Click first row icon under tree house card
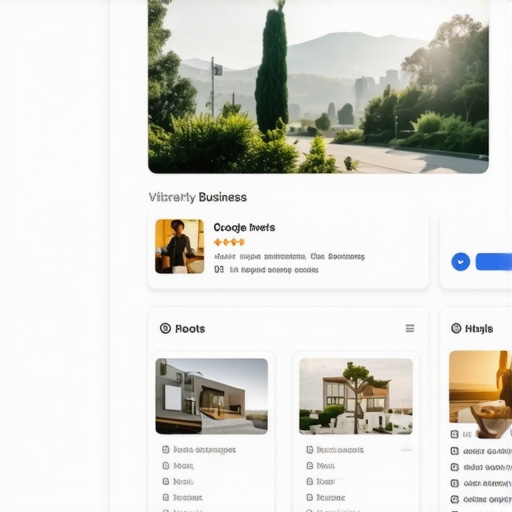The image size is (512, 512). pos(310,450)
